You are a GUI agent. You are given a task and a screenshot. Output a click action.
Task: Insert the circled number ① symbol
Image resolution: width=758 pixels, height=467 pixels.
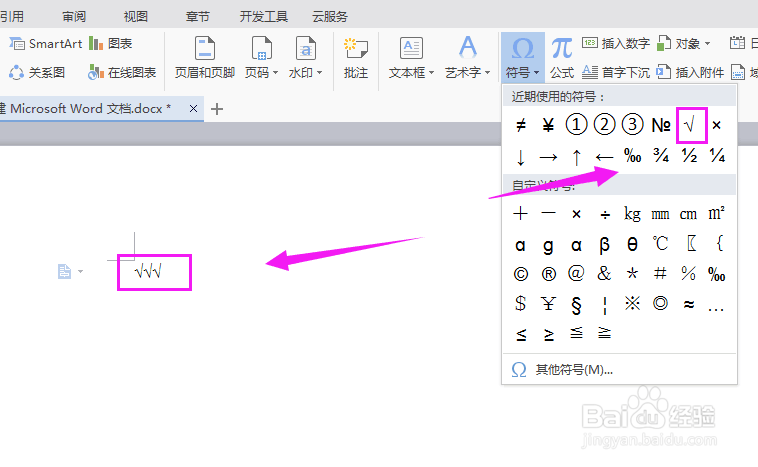pos(576,125)
